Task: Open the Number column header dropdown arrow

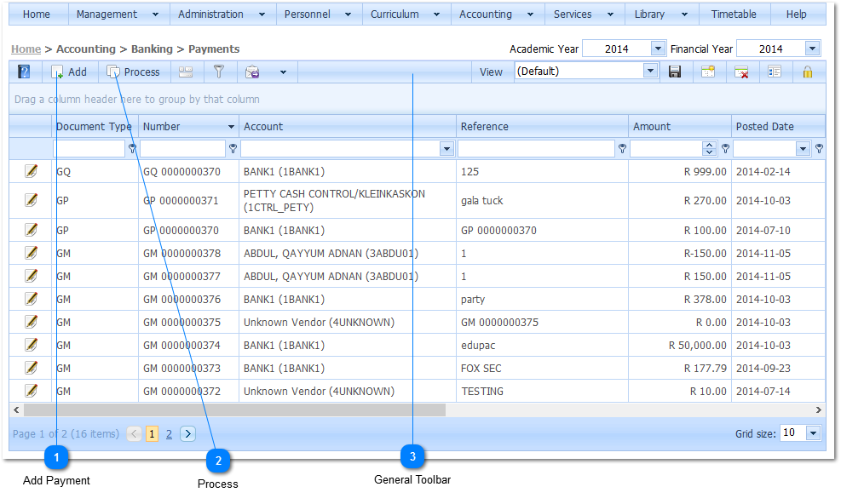Action: coord(231,127)
